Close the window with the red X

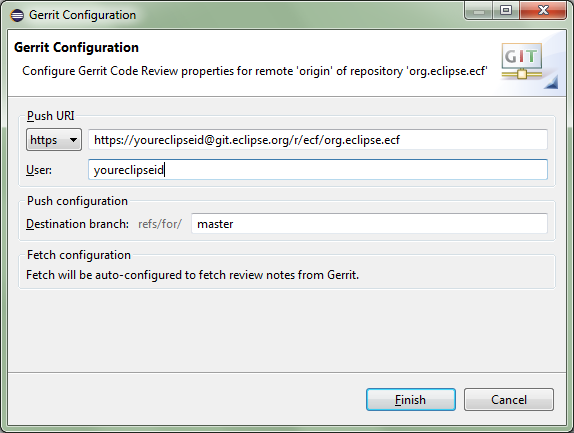pos(543,11)
